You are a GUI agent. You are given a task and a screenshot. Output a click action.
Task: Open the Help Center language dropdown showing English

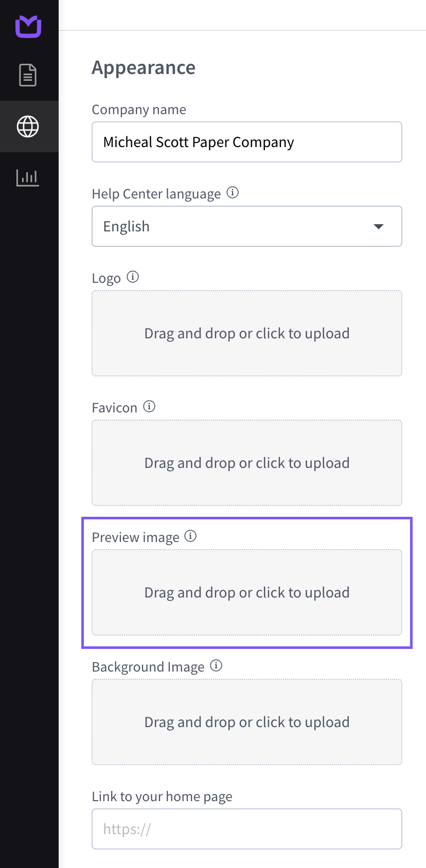click(247, 226)
